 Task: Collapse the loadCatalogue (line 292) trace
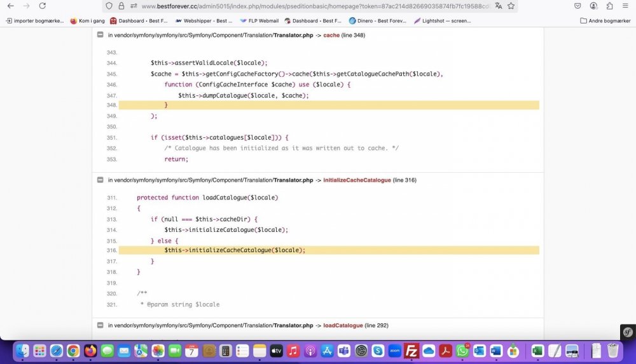(x=100, y=325)
